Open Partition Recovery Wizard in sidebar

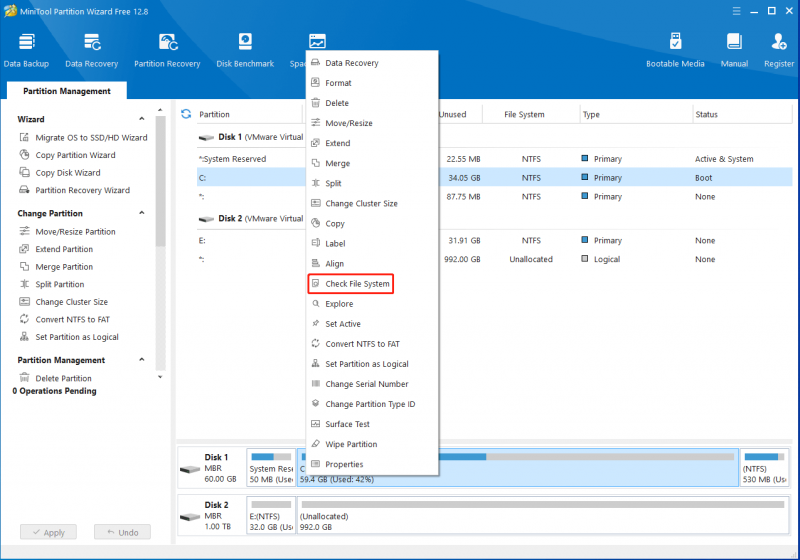tap(74, 190)
